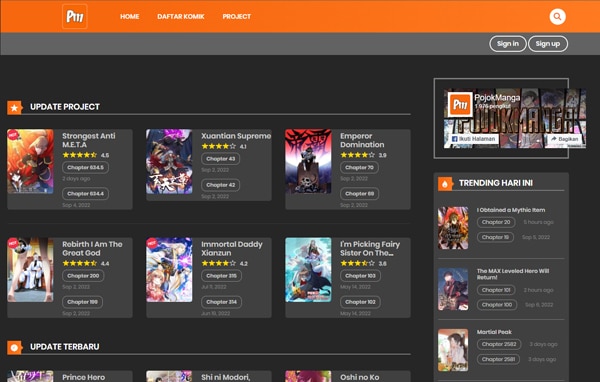The image size is (600, 382).
Task: Open Strongest Anti M.E.T.A cover thumbnail
Action: pos(31,161)
